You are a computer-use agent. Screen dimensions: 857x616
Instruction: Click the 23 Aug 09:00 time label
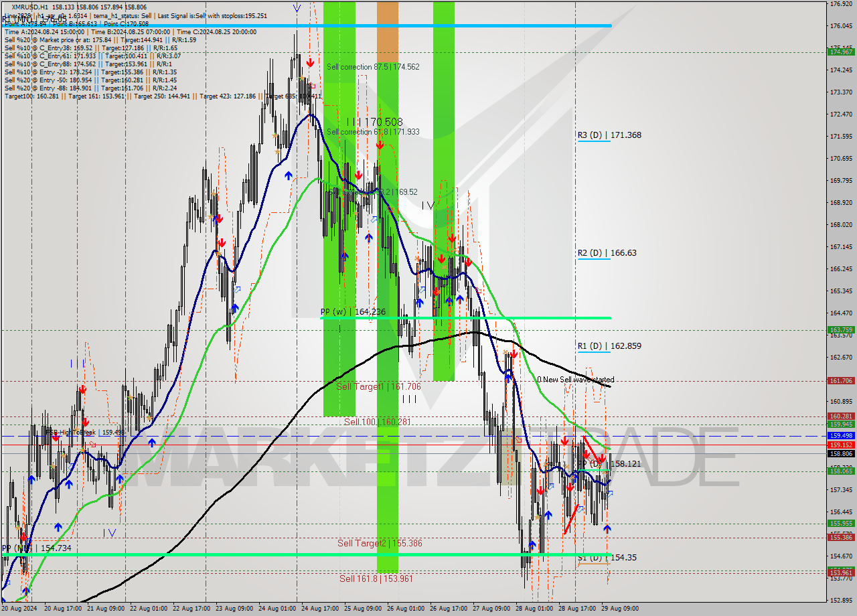[236, 609]
